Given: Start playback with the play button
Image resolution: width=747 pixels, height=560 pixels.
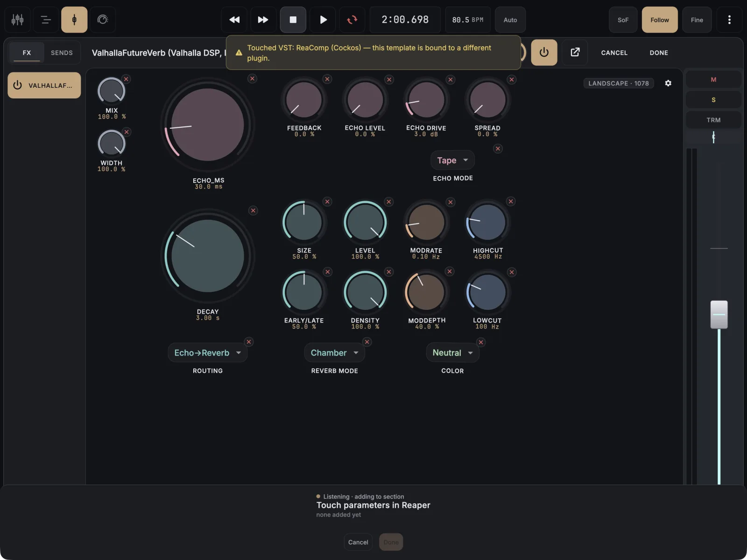Looking at the screenshot, I should [323, 20].
